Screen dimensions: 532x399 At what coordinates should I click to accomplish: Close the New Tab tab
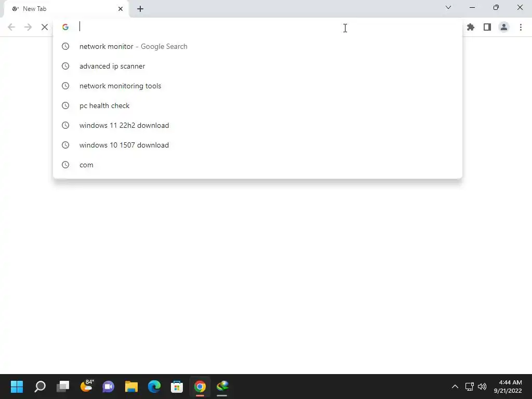[x=121, y=9]
